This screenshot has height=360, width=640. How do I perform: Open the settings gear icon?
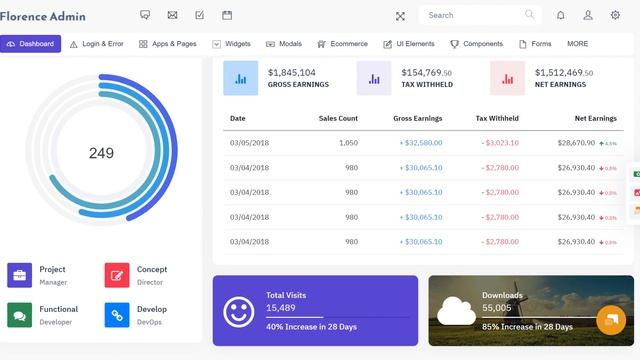[x=615, y=15]
